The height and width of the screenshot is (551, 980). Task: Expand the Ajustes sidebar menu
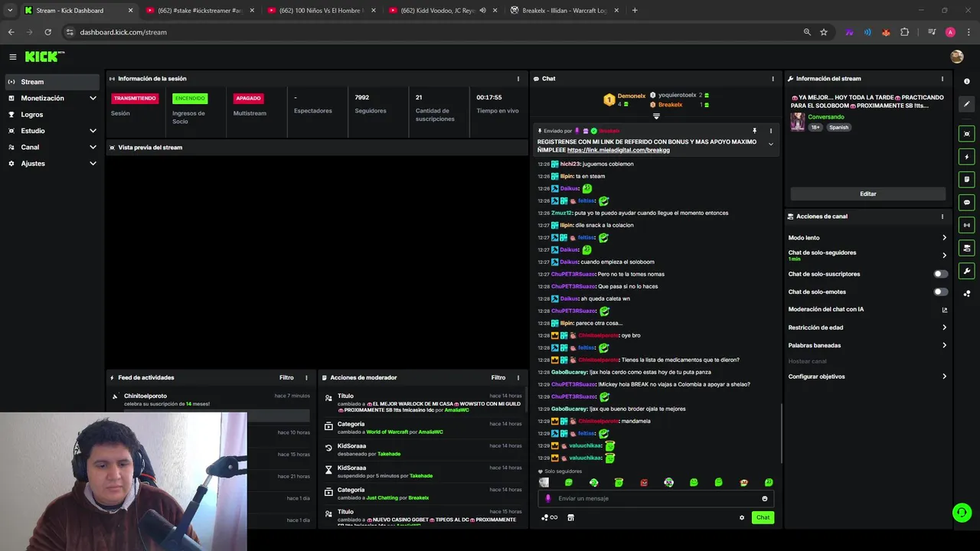pyautogui.click(x=51, y=163)
